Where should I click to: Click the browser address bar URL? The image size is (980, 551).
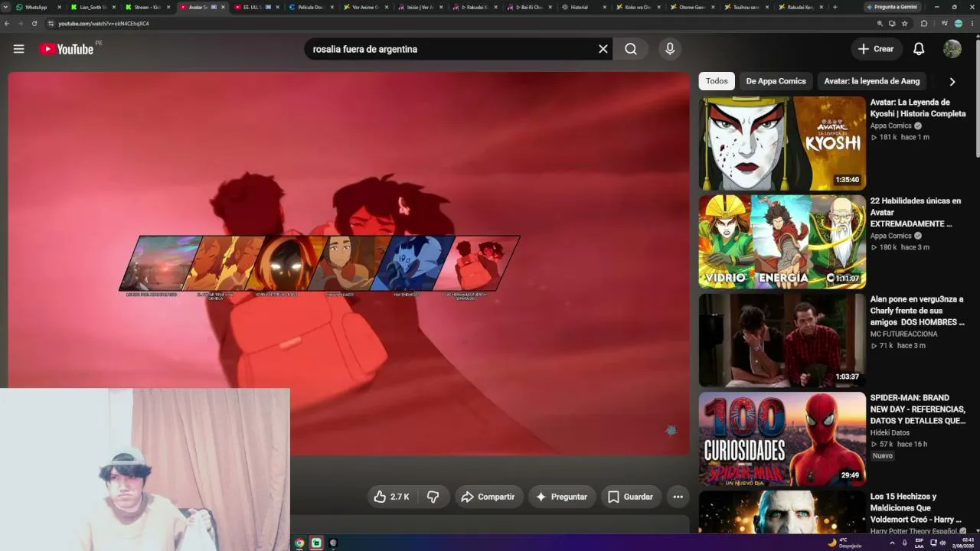pos(103,24)
